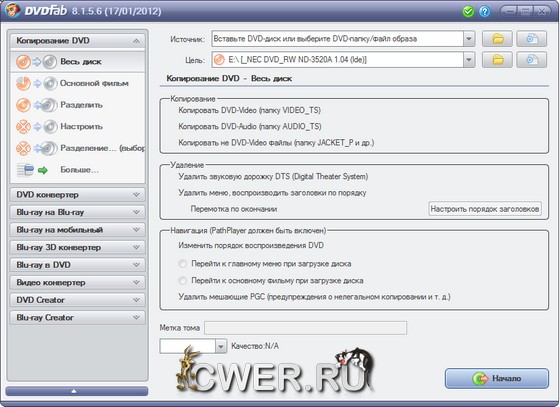Start copying with the Начало button
Viewport: 560px width, 407px height.
point(497,378)
